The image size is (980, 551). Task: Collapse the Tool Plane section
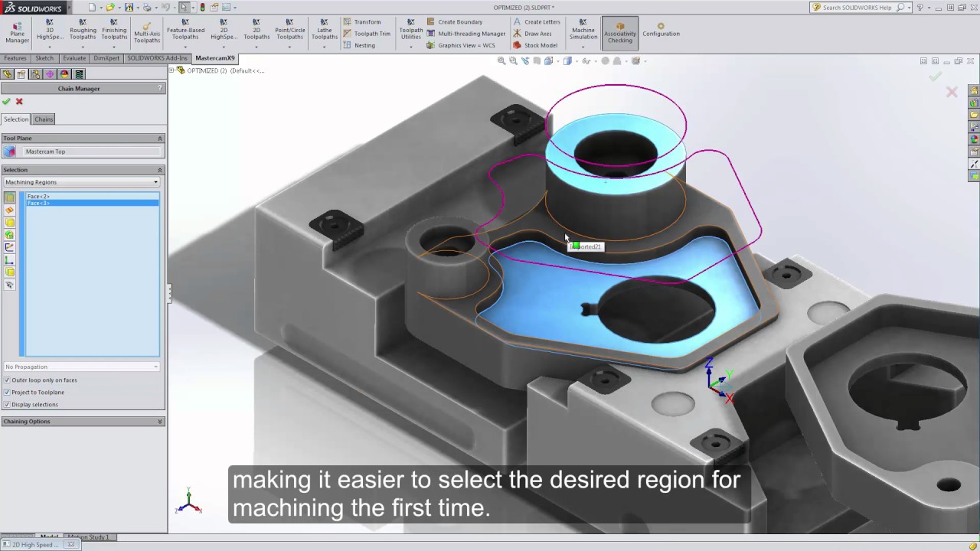(x=160, y=139)
